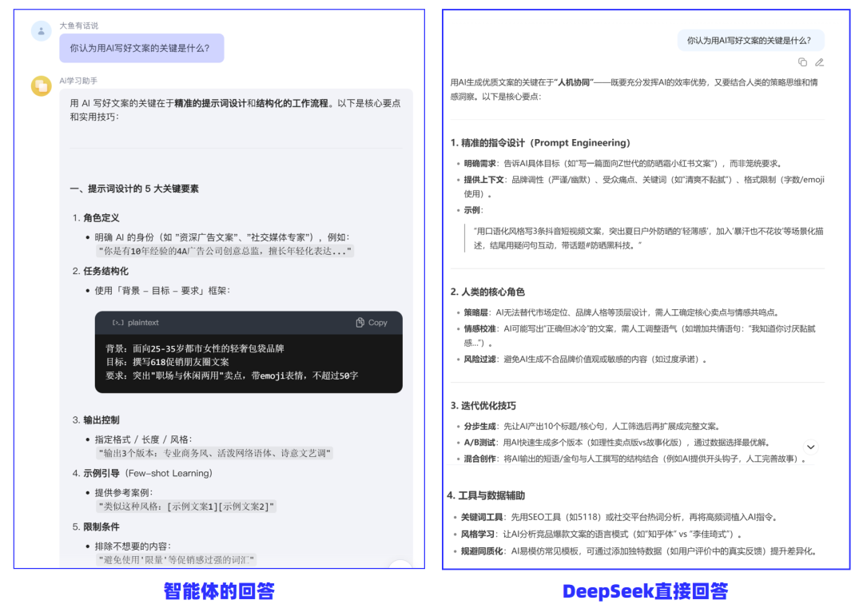
Task: Click list item 1. 角色定义
Action: (x=96, y=218)
